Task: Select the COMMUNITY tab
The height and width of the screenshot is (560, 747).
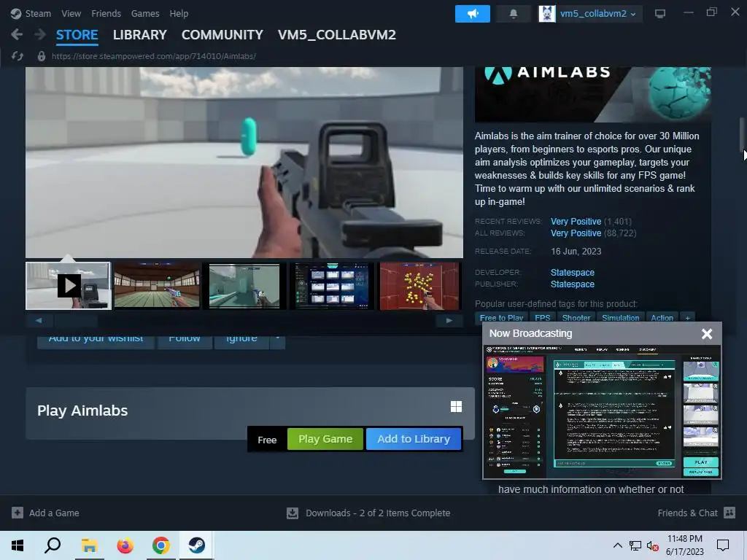Action: pyautogui.click(x=222, y=35)
